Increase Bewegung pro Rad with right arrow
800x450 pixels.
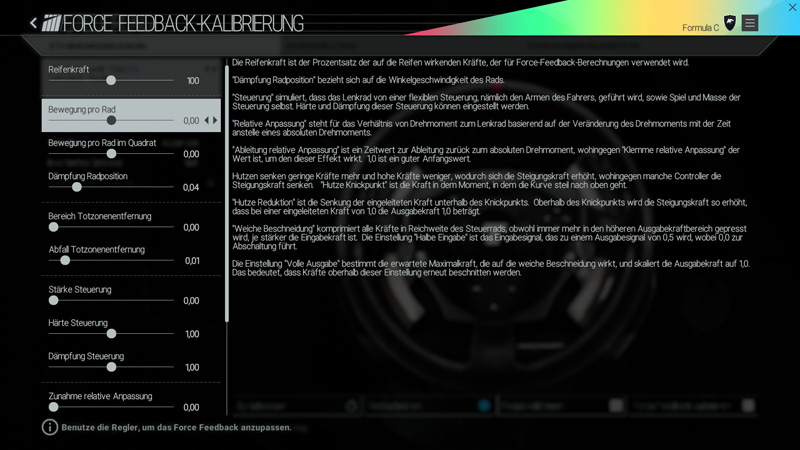tap(215, 120)
